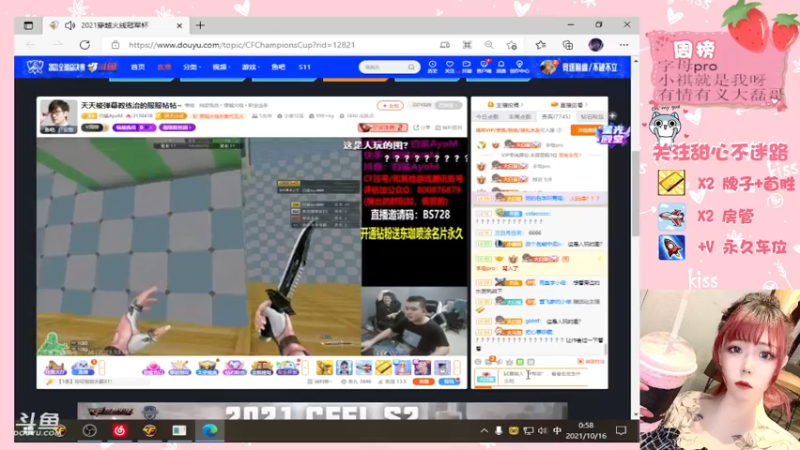Open the logged-in user avatar in Douyu header

point(547,67)
